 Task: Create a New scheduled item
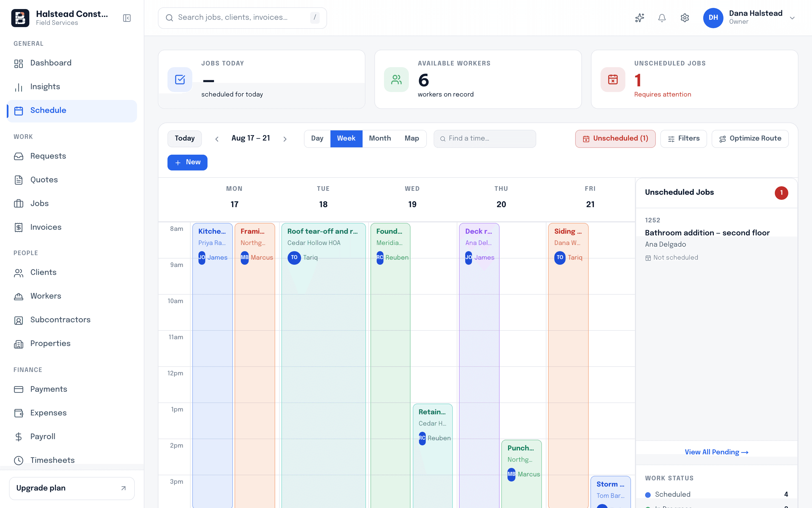tap(187, 162)
